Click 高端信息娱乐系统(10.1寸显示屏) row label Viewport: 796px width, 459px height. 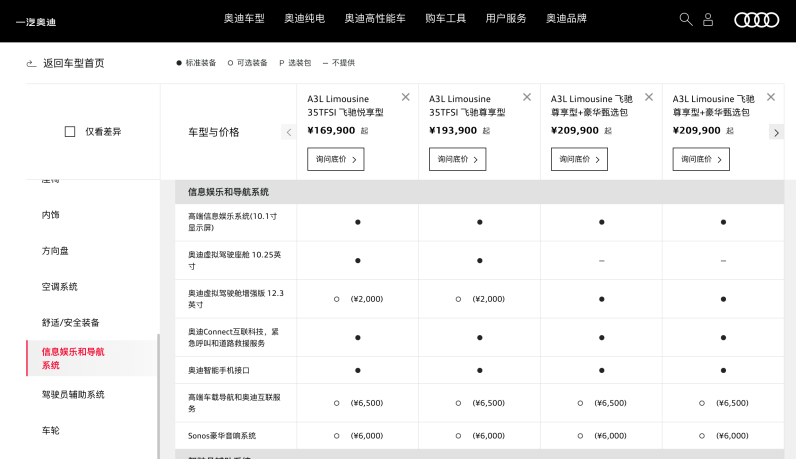point(233,222)
